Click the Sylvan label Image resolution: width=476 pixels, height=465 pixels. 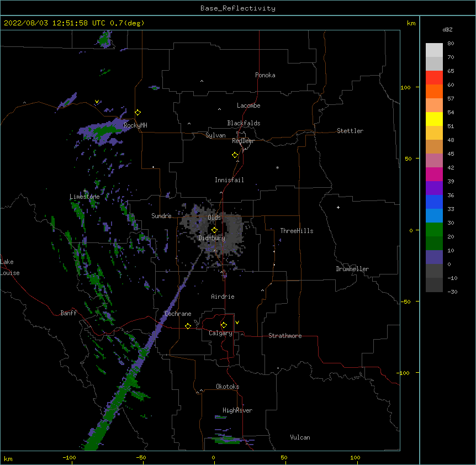(x=215, y=135)
